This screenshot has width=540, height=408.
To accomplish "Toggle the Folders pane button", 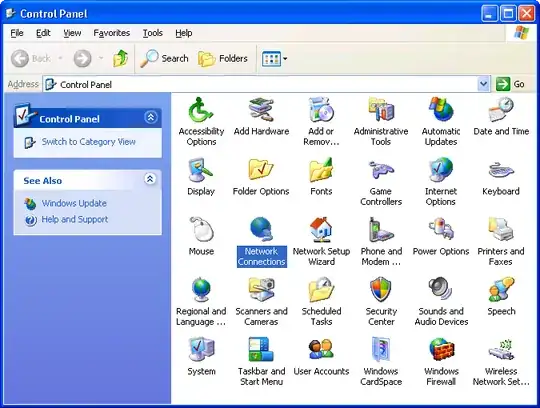I will pyautogui.click(x=223, y=59).
